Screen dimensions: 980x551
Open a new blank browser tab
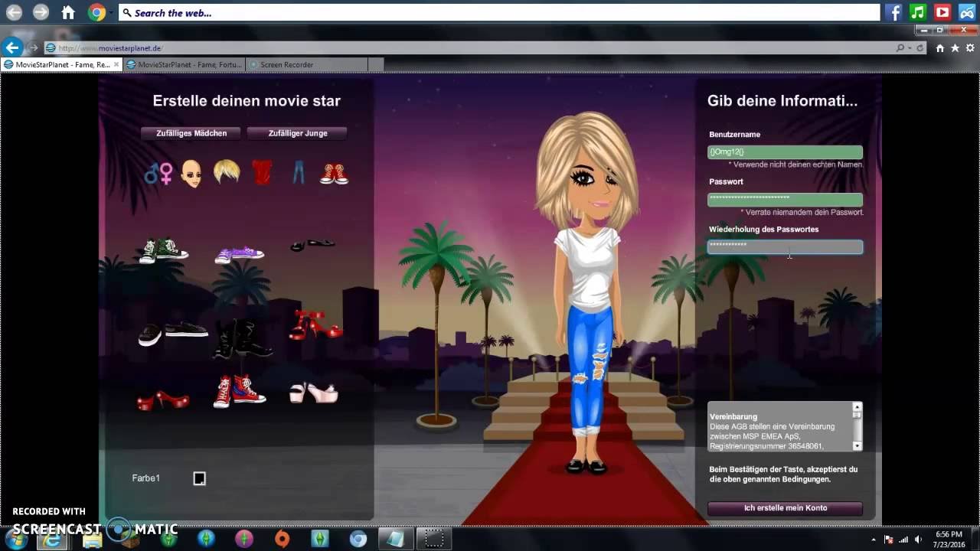pyautogui.click(x=375, y=65)
